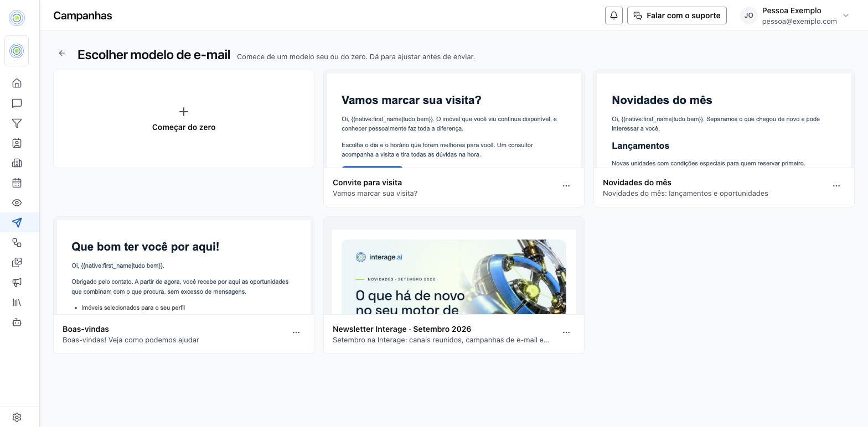
Task: Open the calendar icon in sidebar
Action: pyautogui.click(x=17, y=183)
